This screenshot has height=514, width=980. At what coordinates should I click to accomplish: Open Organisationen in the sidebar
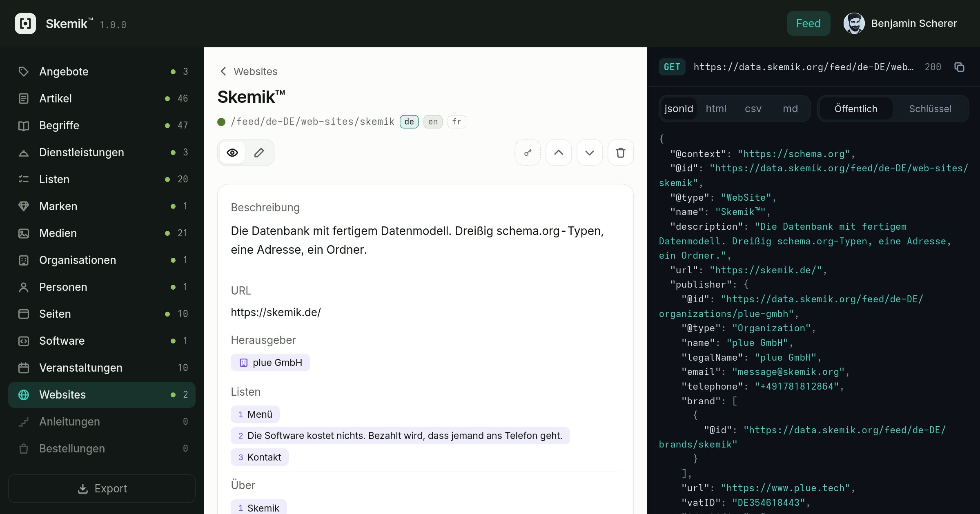tap(102, 260)
